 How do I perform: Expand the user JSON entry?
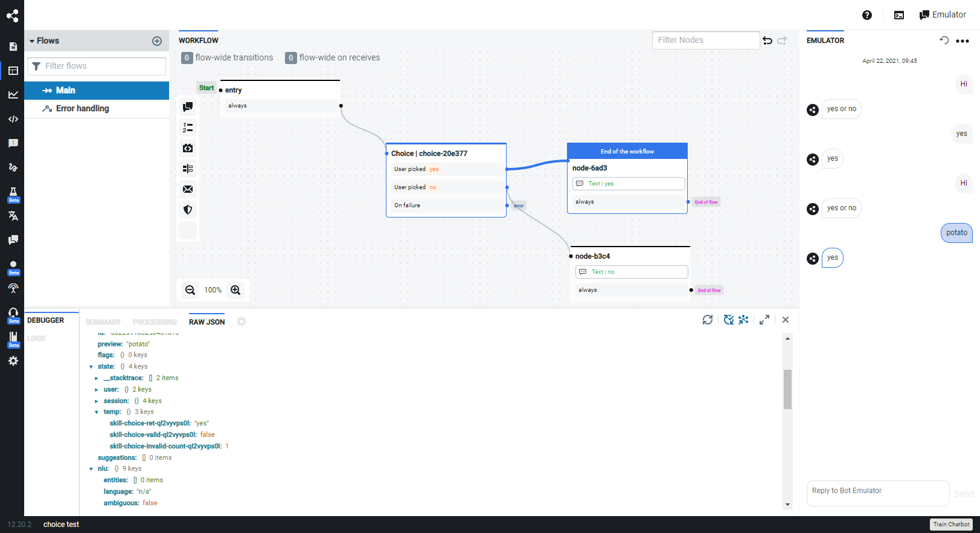[x=96, y=390]
